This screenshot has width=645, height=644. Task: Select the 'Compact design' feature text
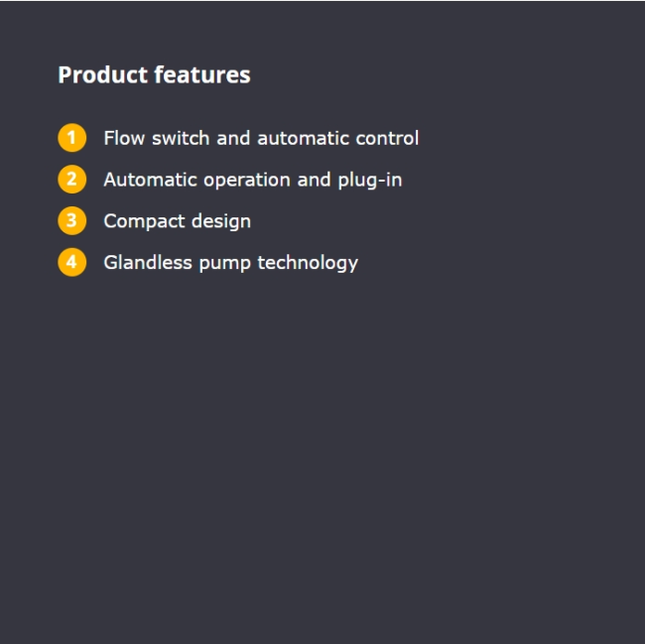point(178,222)
